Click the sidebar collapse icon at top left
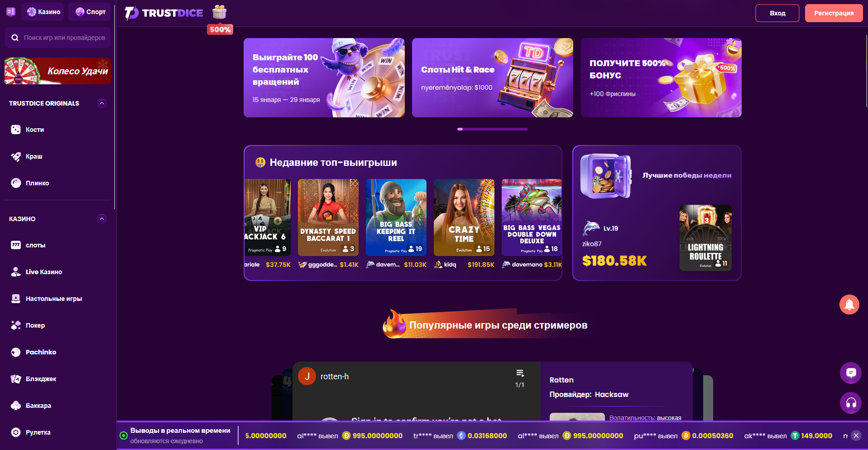This screenshot has height=450, width=868. point(11,12)
